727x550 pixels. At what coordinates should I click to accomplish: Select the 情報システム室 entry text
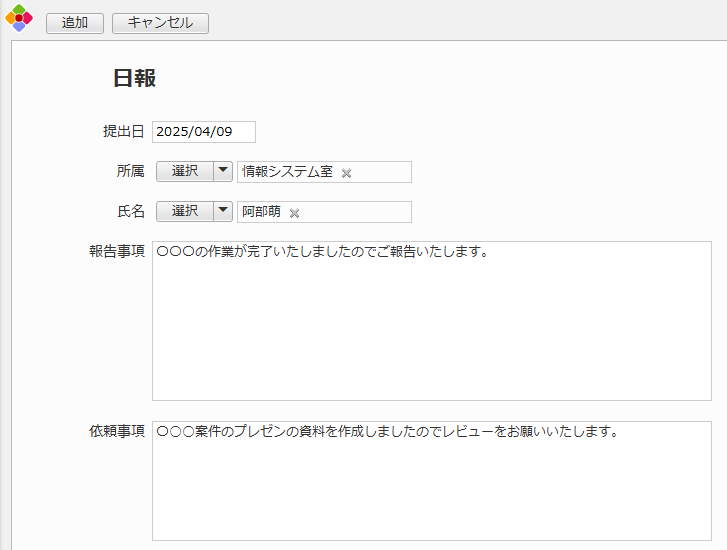pos(287,172)
